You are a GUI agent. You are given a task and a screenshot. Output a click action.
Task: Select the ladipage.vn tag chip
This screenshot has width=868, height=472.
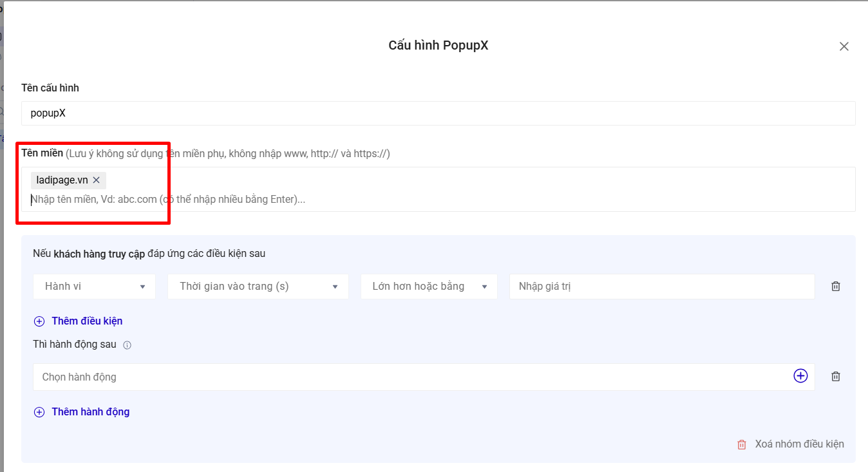coord(62,180)
